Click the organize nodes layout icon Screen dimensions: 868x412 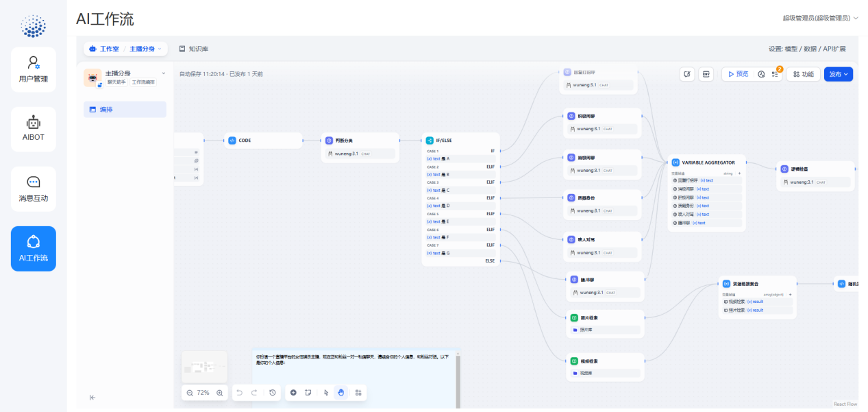pyautogui.click(x=358, y=393)
